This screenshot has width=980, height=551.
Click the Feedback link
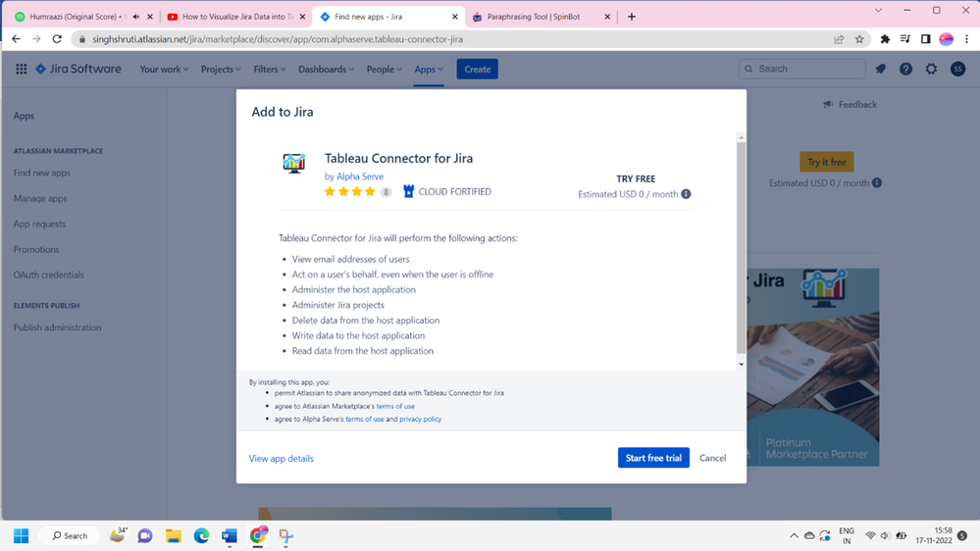coord(856,104)
